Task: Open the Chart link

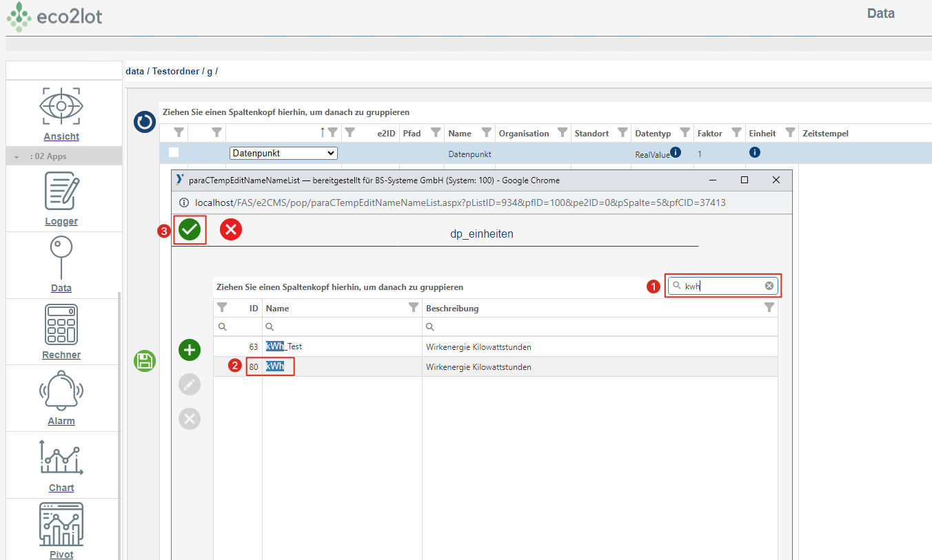Action: (61, 488)
